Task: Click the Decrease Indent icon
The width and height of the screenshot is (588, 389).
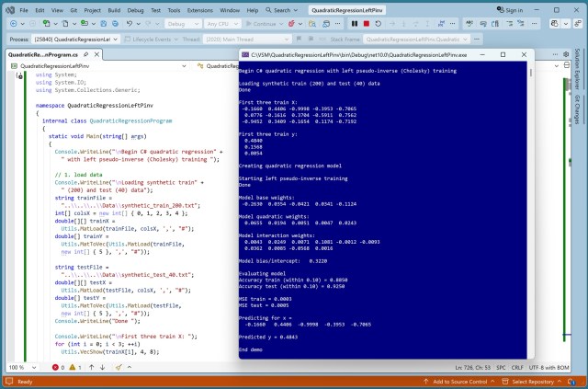Action: (x=509, y=24)
